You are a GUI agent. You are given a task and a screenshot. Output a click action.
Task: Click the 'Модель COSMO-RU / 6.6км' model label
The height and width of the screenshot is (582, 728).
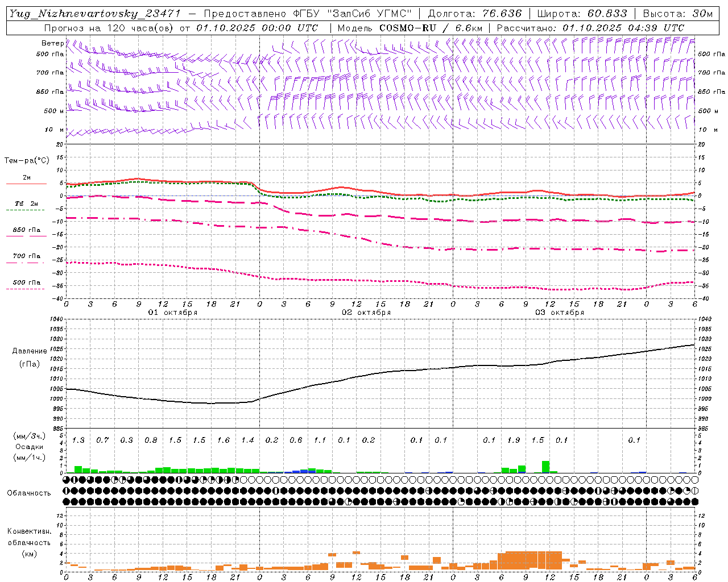point(410,28)
